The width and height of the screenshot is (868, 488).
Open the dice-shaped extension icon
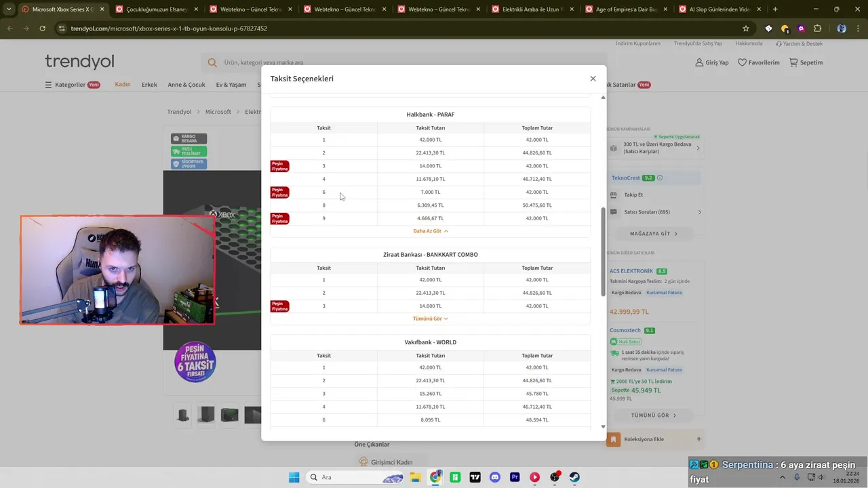pos(768,28)
